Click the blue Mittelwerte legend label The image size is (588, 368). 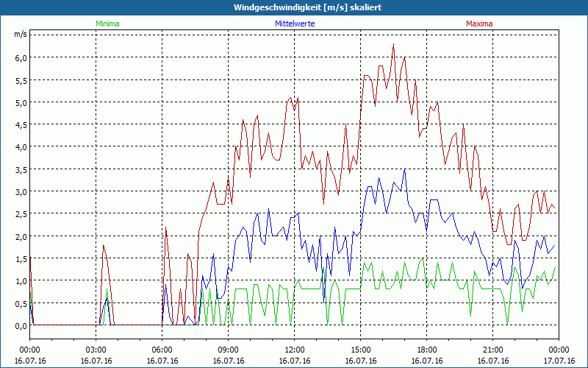[295, 24]
